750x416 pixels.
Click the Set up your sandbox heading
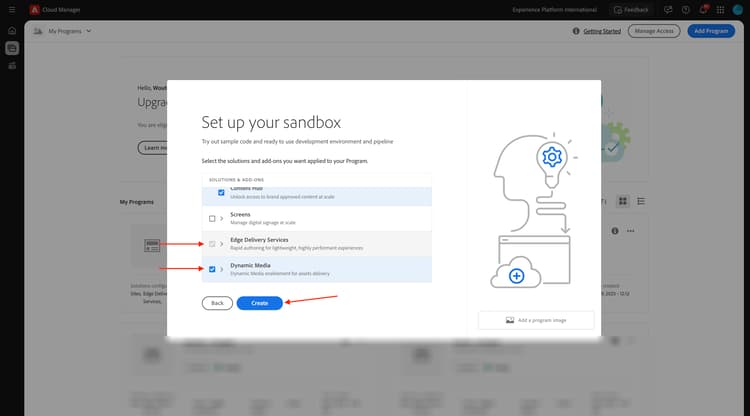pos(271,122)
